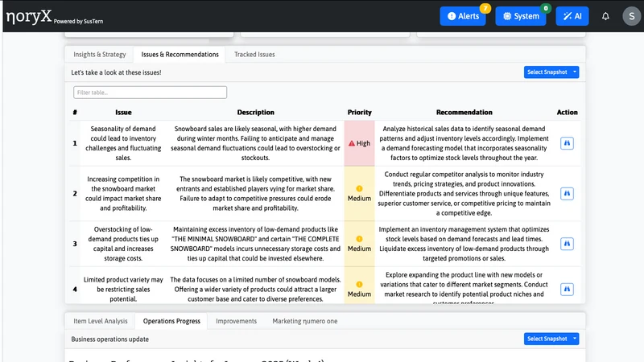Image resolution: width=644 pixels, height=362 pixels.
Task: Select Issues & Recommendations tab
Action: pyautogui.click(x=180, y=55)
